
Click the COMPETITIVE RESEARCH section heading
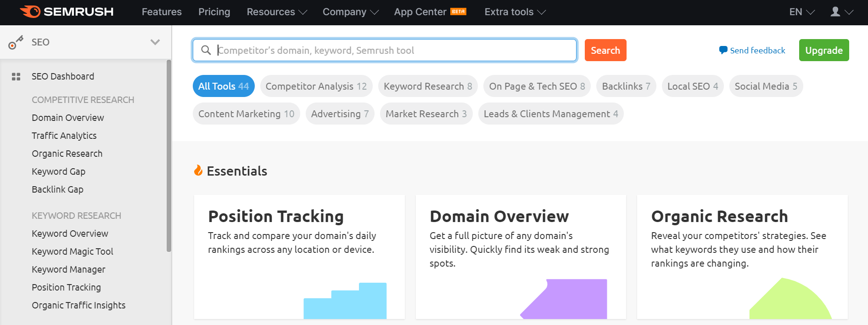click(x=83, y=100)
